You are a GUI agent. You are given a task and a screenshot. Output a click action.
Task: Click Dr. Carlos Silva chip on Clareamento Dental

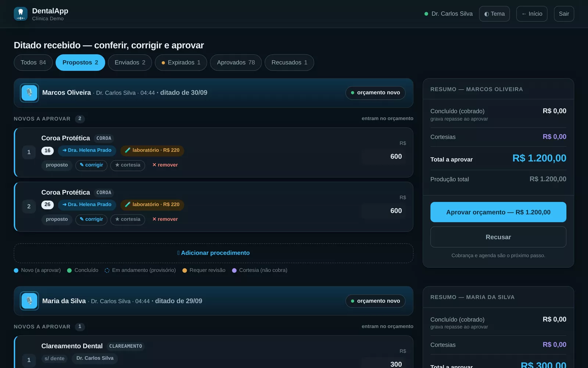coord(95,358)
